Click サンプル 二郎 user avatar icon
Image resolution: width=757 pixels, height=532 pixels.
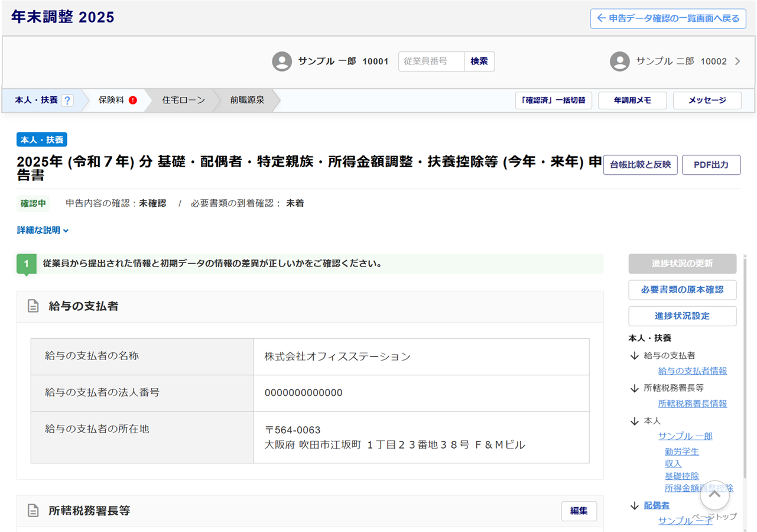point(619,61)
